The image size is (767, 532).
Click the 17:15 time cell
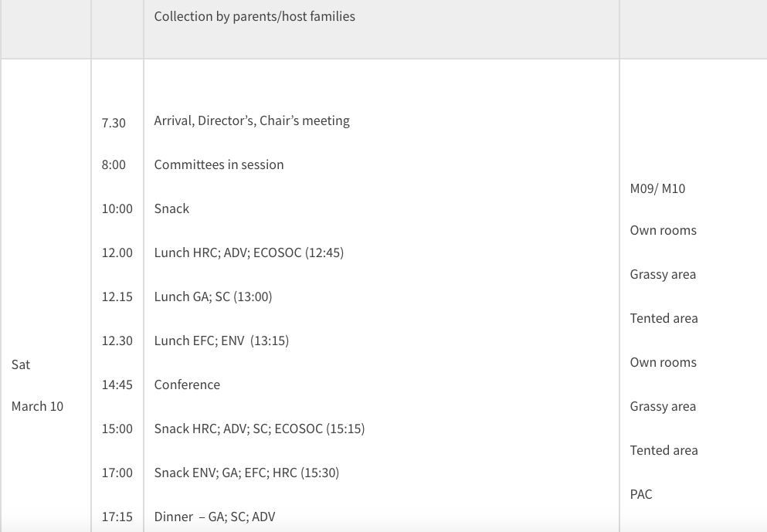point(117,517)
